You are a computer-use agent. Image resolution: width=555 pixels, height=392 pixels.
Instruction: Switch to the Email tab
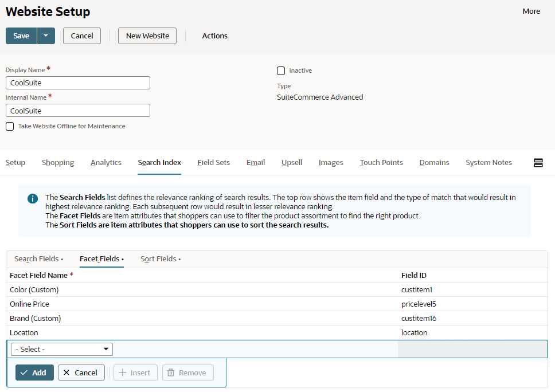[256, 162]
